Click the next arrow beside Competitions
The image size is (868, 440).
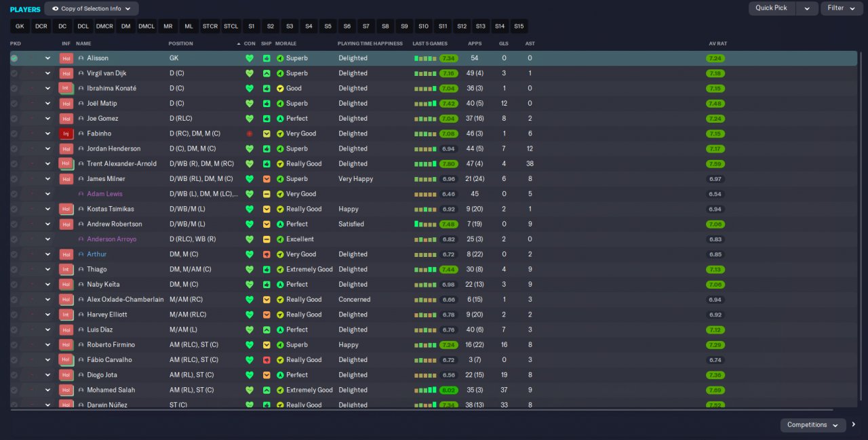[x=854, y=425]
